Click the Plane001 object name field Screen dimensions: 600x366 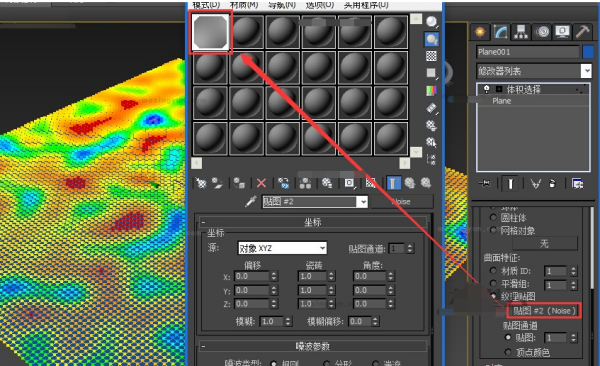tap(528, 52)
